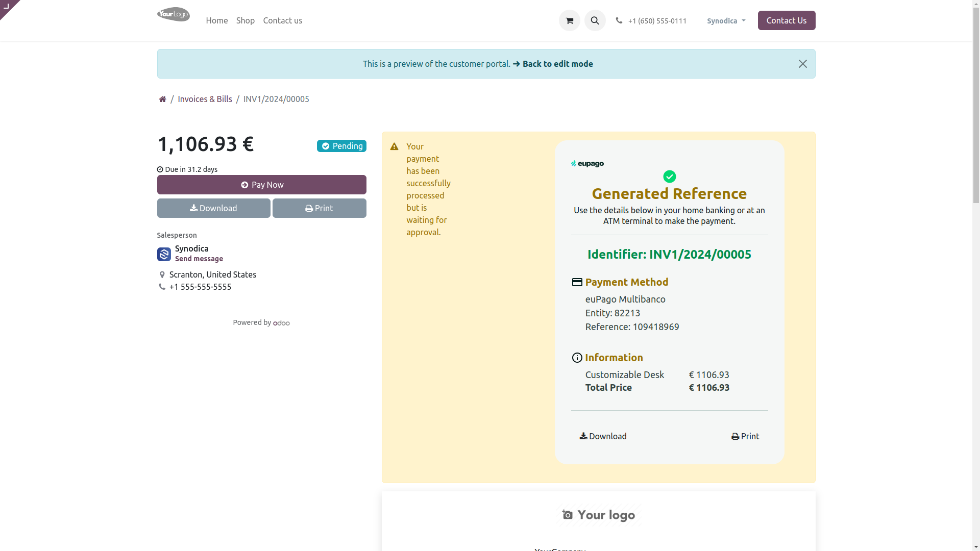This screenshot has width=980, height=551.
Task: Click the Information circle icon
Action: 577,358
